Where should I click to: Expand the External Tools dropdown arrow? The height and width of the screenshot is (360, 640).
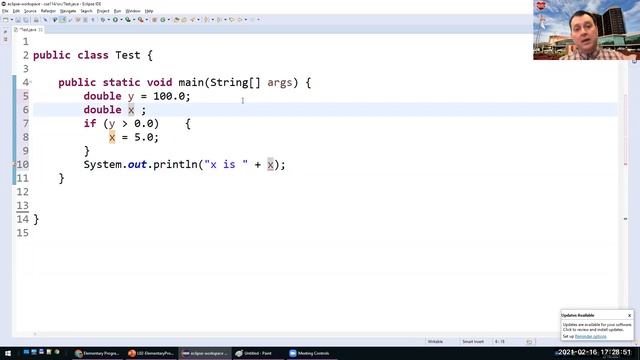click(x=147, y=20)
